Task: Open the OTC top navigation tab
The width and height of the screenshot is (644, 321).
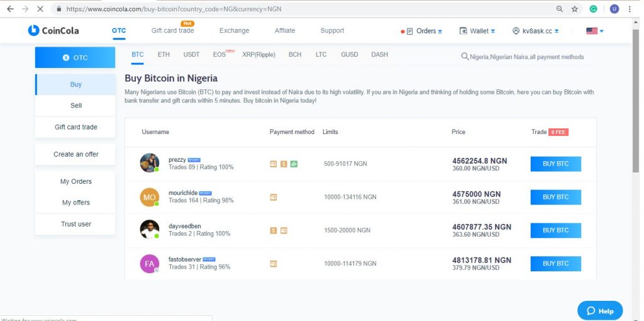Action: coord(119,30)
